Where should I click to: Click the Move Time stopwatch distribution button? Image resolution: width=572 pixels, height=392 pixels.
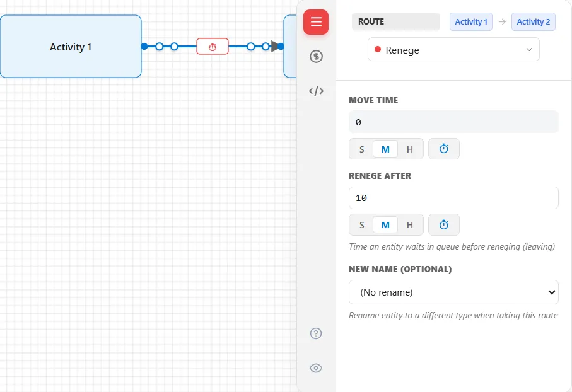443,149
